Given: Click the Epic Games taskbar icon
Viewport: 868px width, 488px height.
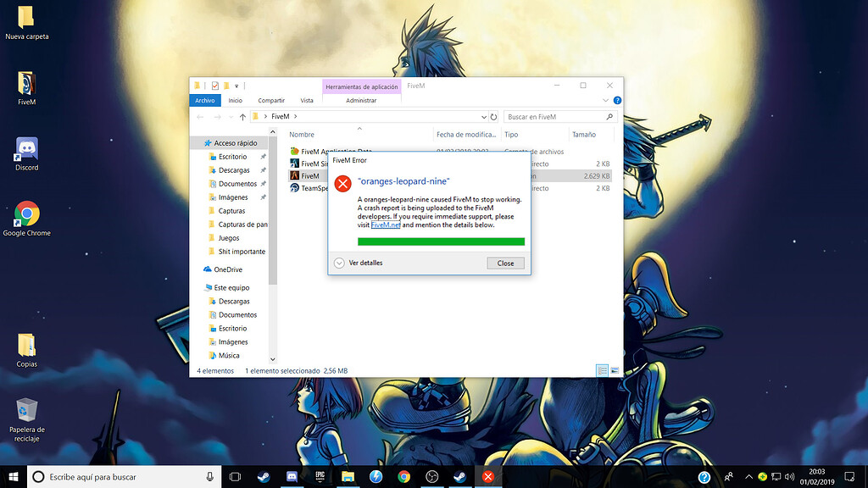Looking at the screenshot, I should 320,477.
